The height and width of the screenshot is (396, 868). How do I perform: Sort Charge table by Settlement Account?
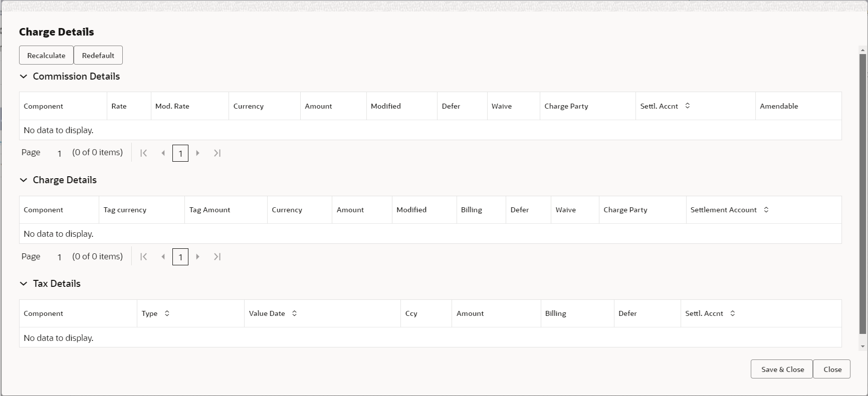(x=766, y=210)
